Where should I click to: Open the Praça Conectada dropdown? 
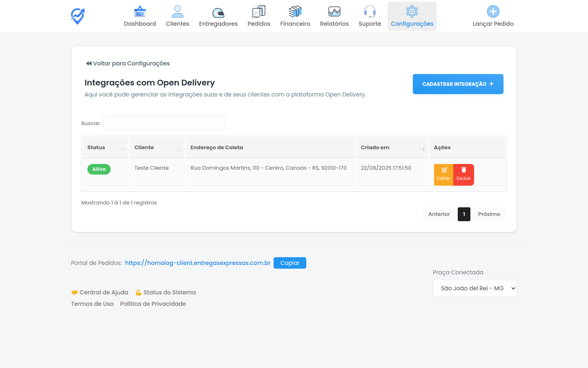474,288
